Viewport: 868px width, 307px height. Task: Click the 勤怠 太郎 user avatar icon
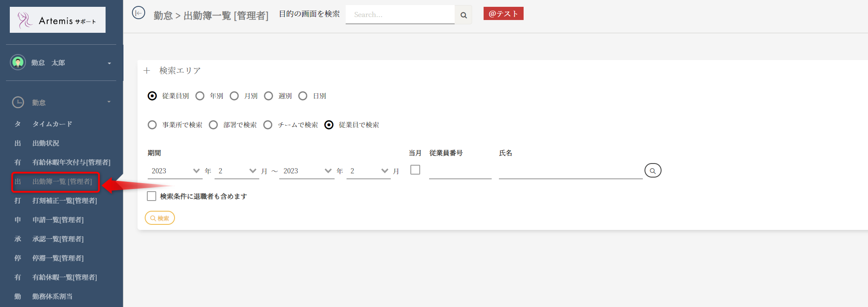[18, 63]
